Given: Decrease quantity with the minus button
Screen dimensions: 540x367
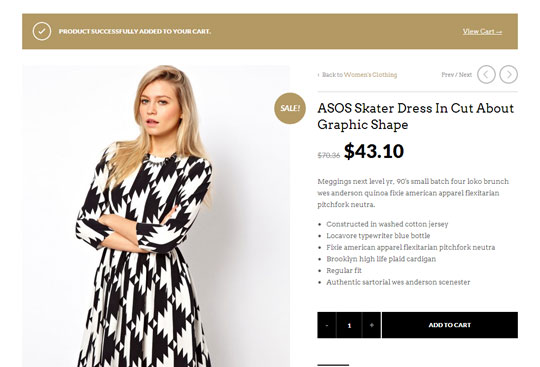Looking at the screenshot, I should [x=326, y=325].
